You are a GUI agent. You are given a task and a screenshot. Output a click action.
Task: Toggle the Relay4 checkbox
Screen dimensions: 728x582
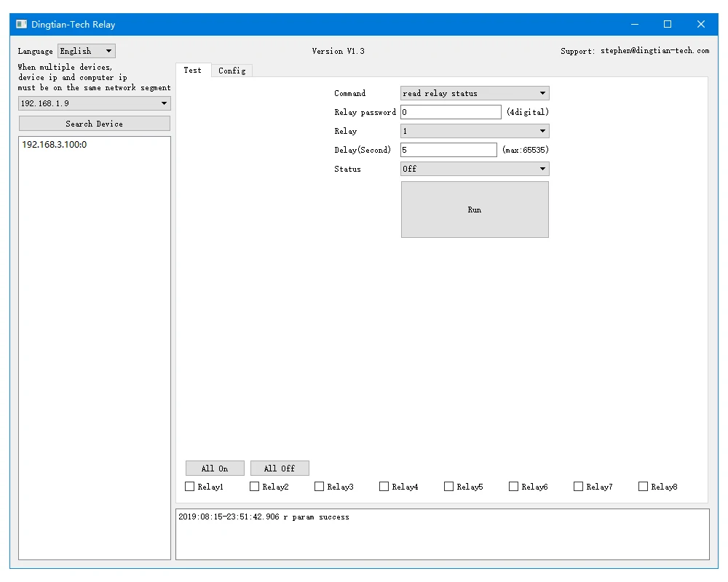click(x=384, y=487)
